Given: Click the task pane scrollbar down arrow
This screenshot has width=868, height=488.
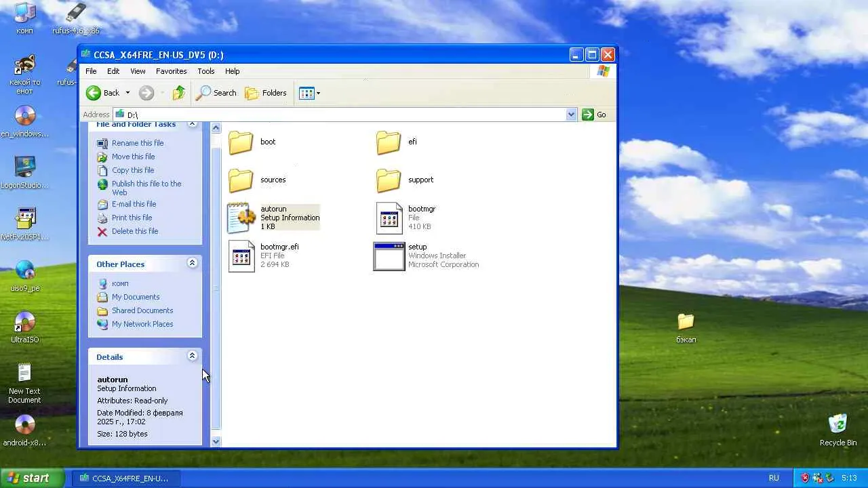Looking at the screenshot, I should 216,441.
